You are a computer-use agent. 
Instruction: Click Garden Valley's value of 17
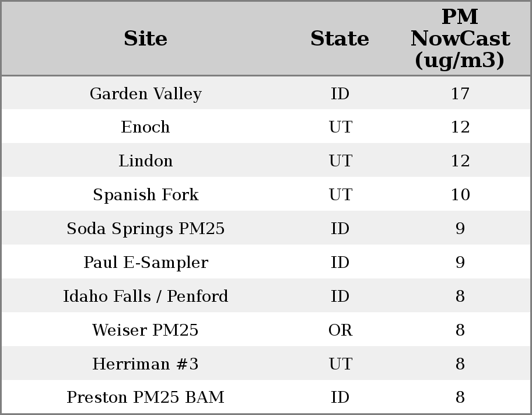[x=460, y=93]
